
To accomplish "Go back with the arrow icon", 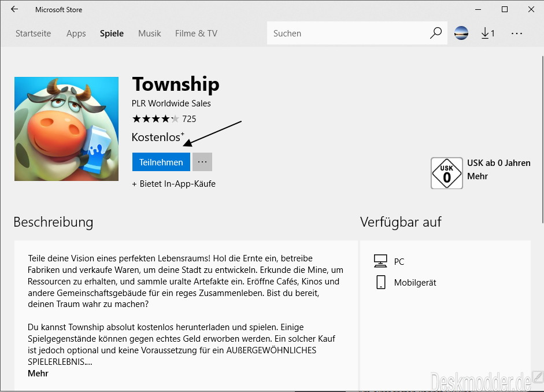I will click(14, 9).
